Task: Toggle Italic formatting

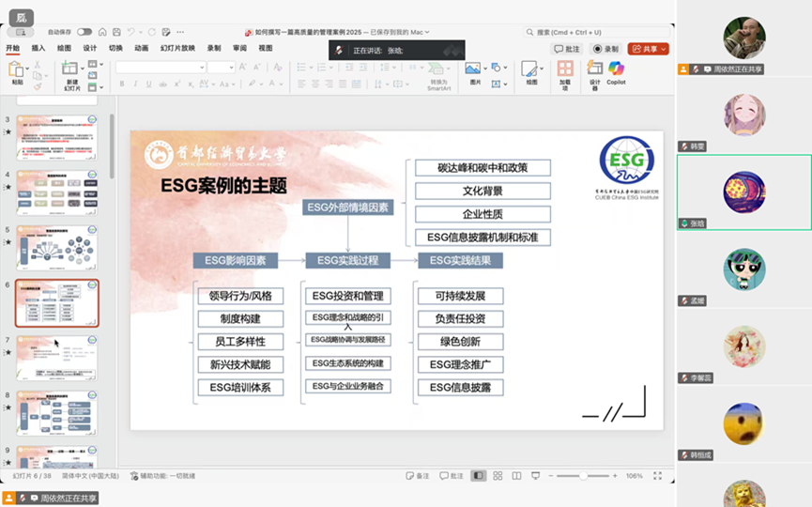Action: point(135,84)
